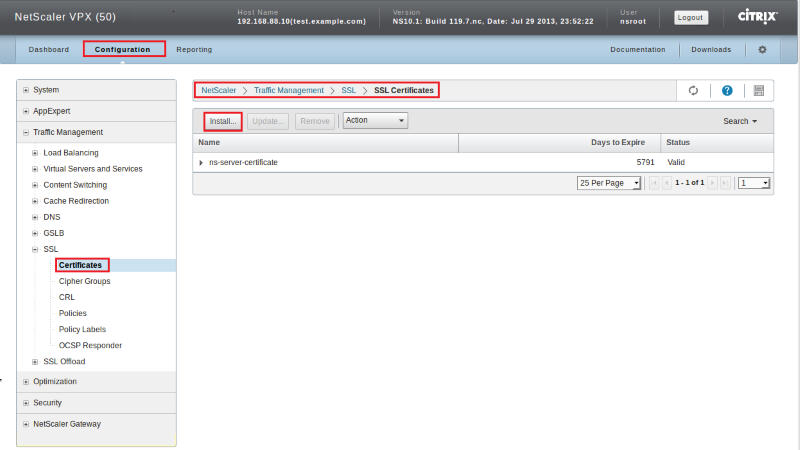Click the Valid status cell
This screenshot has width=800, height=450.
pos(676,162)
